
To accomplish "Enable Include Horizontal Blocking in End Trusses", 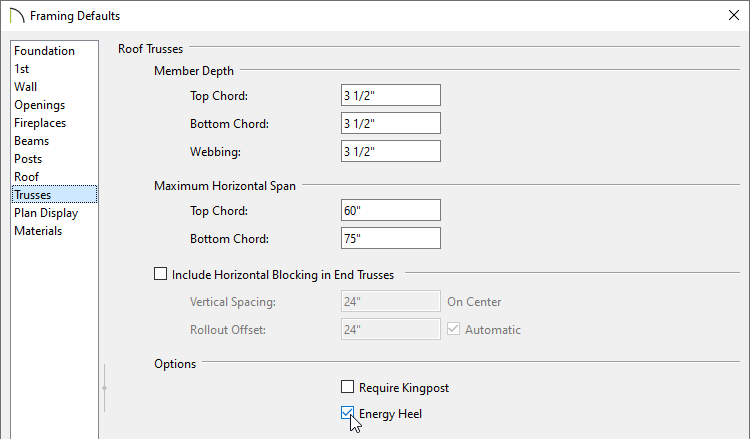I will [161, 274].
